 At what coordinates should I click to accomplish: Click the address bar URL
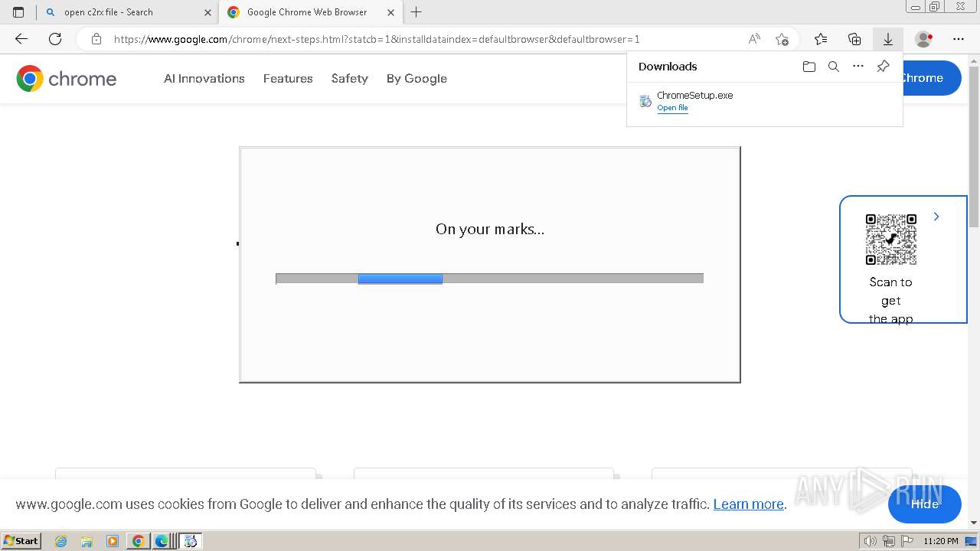click(x=377, y=39)
